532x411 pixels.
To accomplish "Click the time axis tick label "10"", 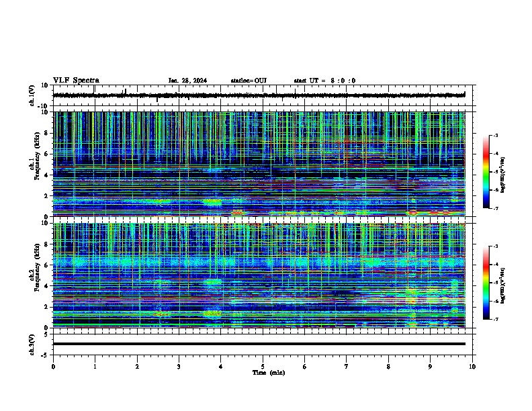I will 472,367.
